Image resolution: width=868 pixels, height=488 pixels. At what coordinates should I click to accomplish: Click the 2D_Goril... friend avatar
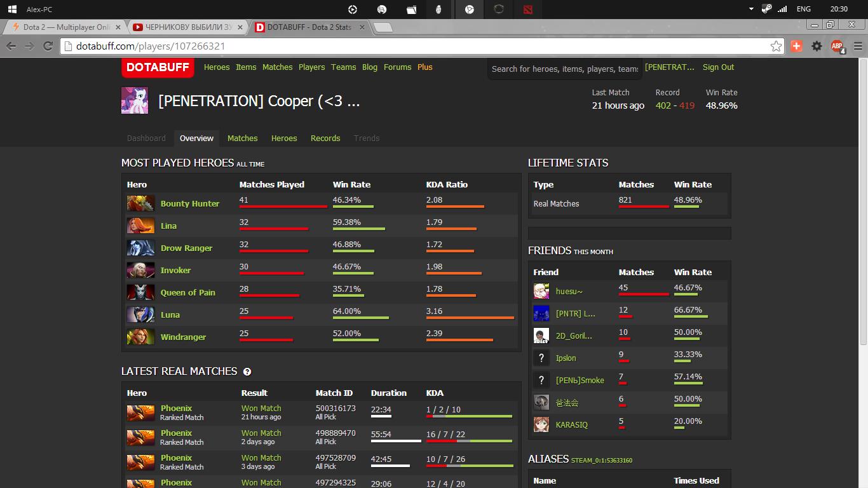point(541,335)
